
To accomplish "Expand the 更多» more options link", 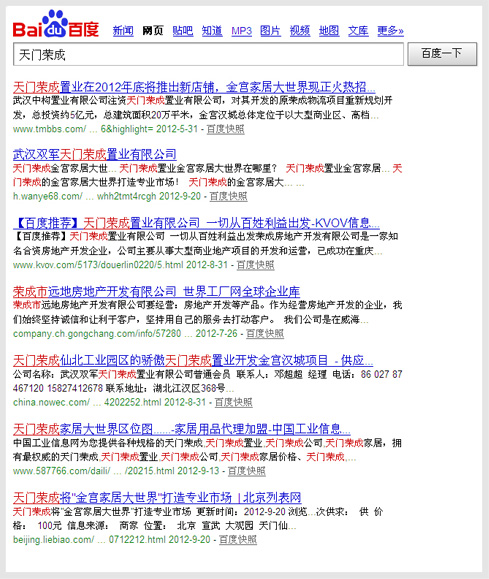I will 390,31.
